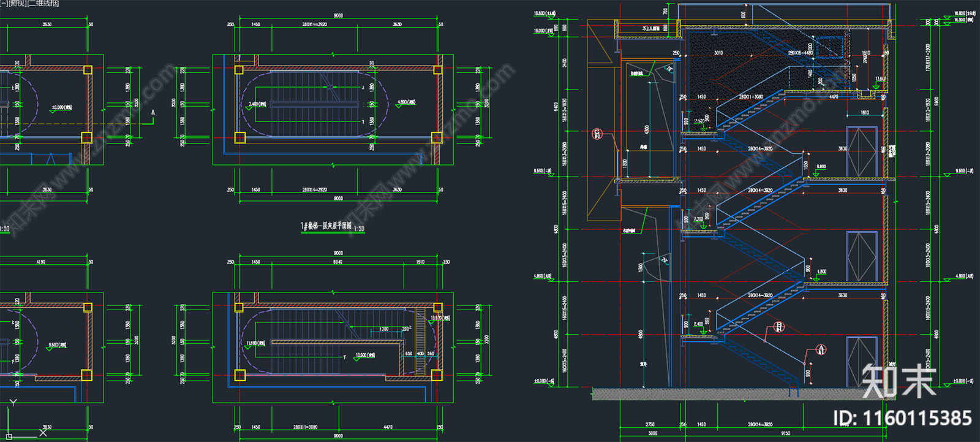Screen dimensions: 980x442
Task: Select the 280X16=4480 stair dimension
Action: [800, 53]
